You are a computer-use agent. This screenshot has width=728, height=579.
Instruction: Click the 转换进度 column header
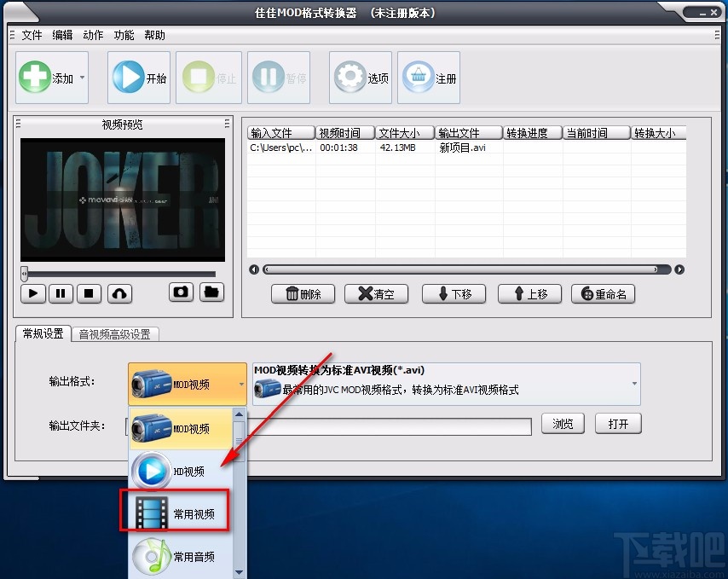click(533, 133)
